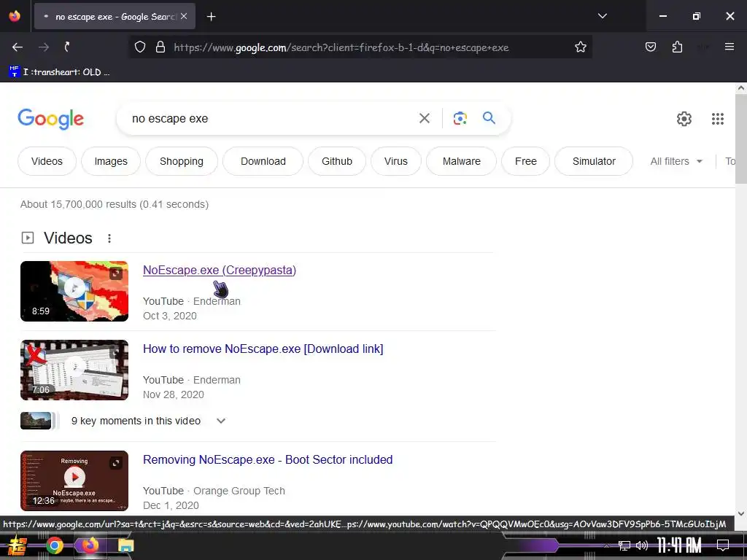Search by image with camera icon
747x560 pixels.
click(460, 118)
